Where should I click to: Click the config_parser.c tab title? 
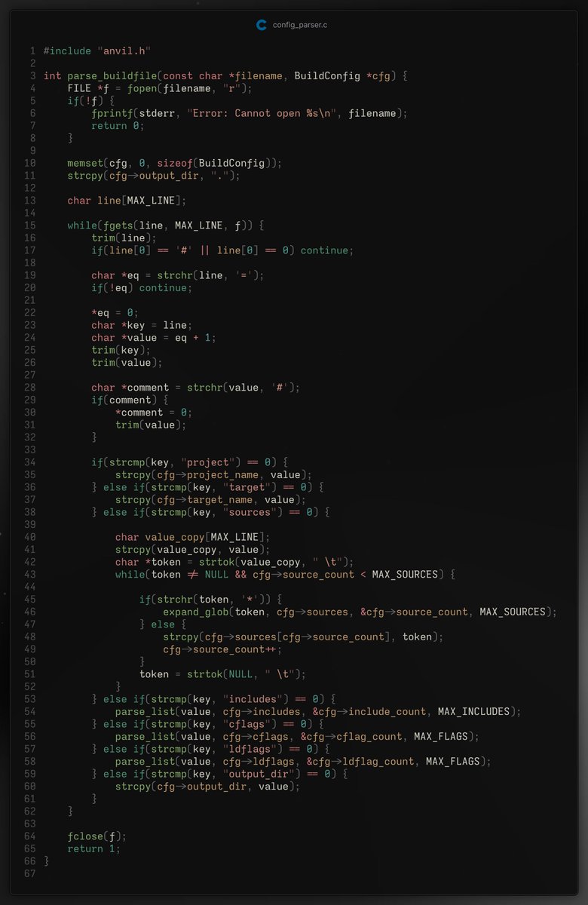pos(300,25)
